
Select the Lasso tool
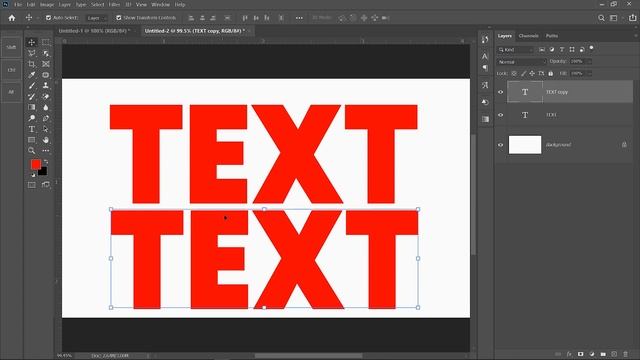point(31,53)
